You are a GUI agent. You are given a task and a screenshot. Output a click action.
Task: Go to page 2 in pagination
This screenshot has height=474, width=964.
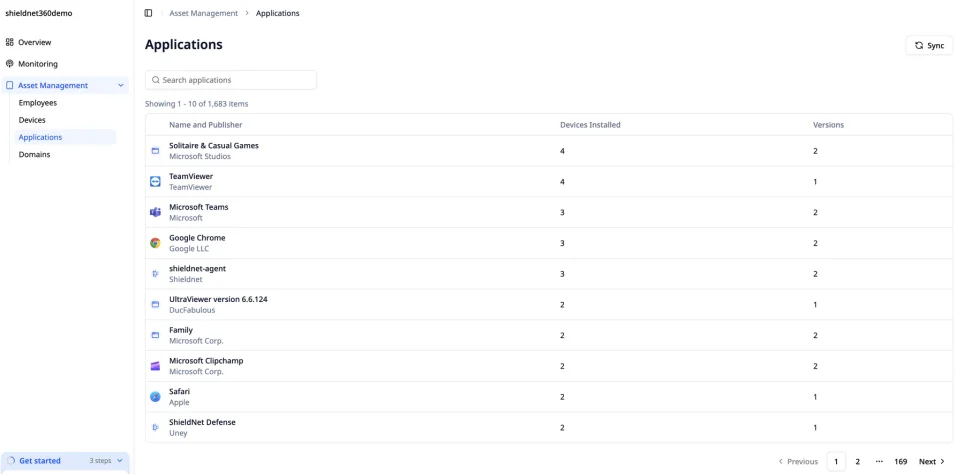point(858,461)
